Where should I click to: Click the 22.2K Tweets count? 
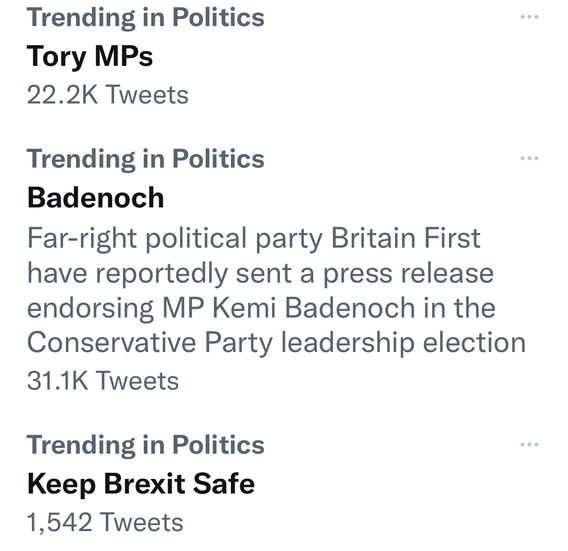(x=108, y=95)
